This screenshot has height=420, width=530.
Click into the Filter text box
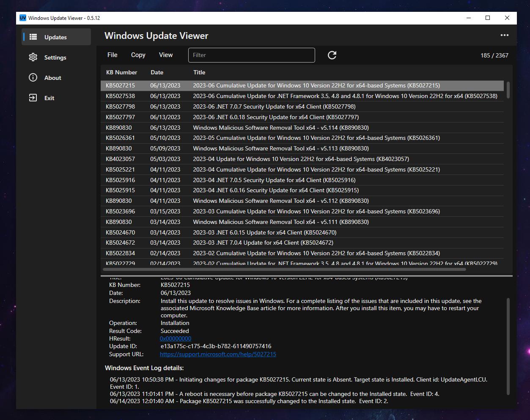(x=252, y=55)
